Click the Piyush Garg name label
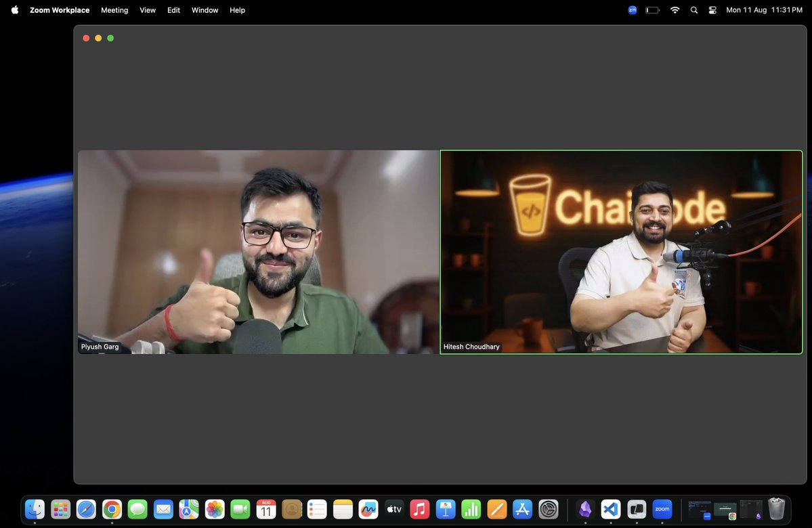Viewport: 812px width, 528px height. pyautogui.click(x=100, y=347)
